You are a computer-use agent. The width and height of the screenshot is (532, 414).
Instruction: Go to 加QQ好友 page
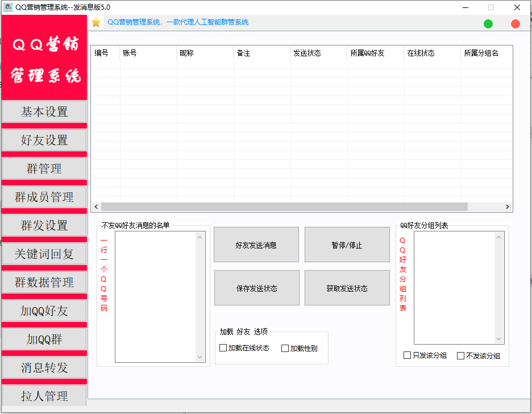coord(44,310)
